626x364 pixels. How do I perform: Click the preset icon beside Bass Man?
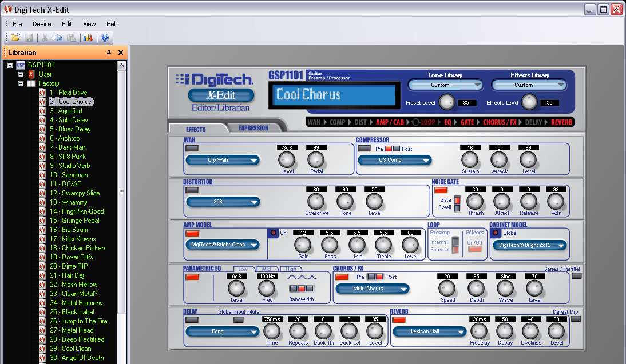click(42, 147)
